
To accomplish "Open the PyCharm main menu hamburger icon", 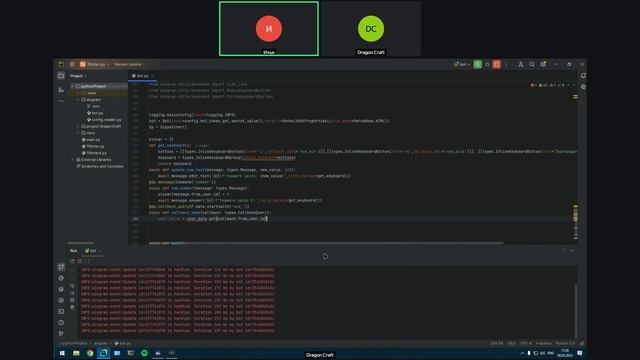I will tap(72, 64).
